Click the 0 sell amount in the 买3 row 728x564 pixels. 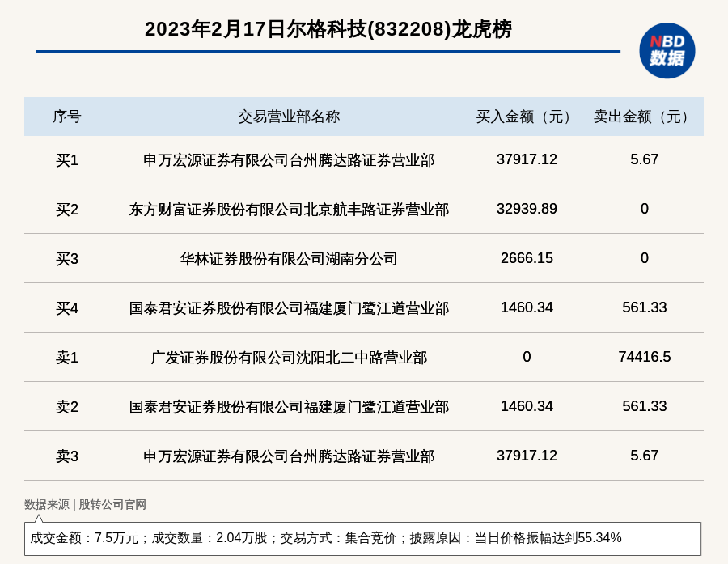click(645, 258)
